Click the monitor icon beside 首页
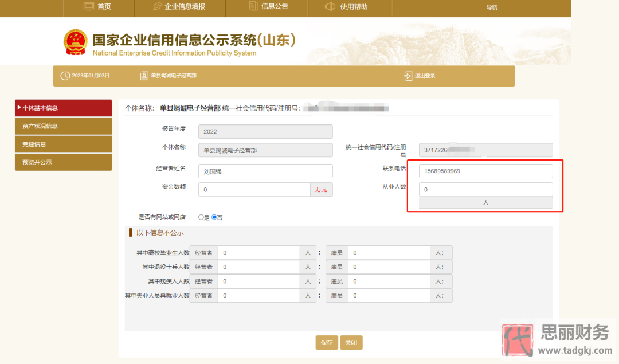The width and height of the screenshot is (619, 364). (x=89, y=7)
